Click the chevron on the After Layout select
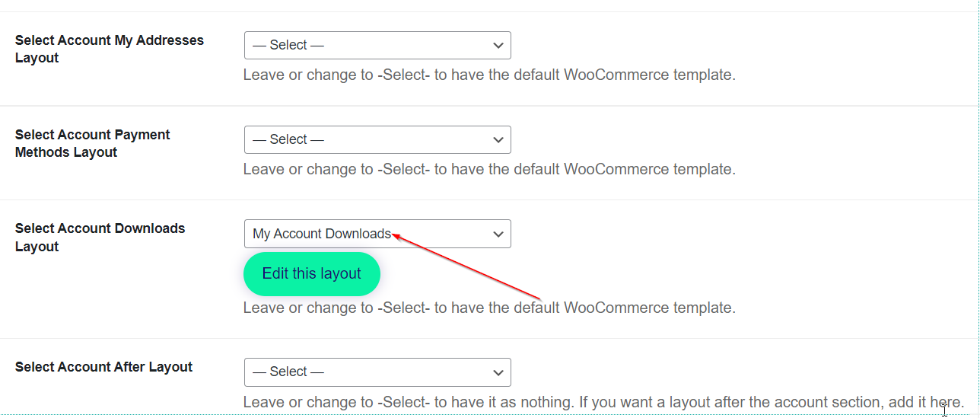Viewport: 980px width, 418px height. point(498,372)
